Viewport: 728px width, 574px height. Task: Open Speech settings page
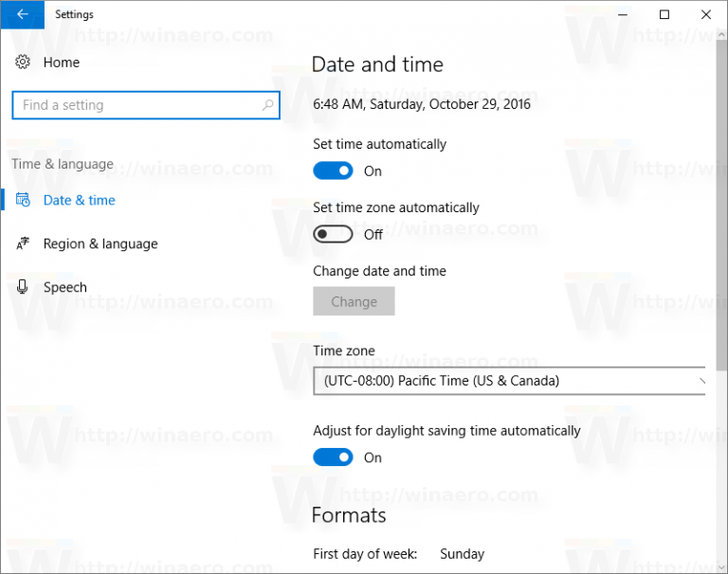tap(65, 287)
